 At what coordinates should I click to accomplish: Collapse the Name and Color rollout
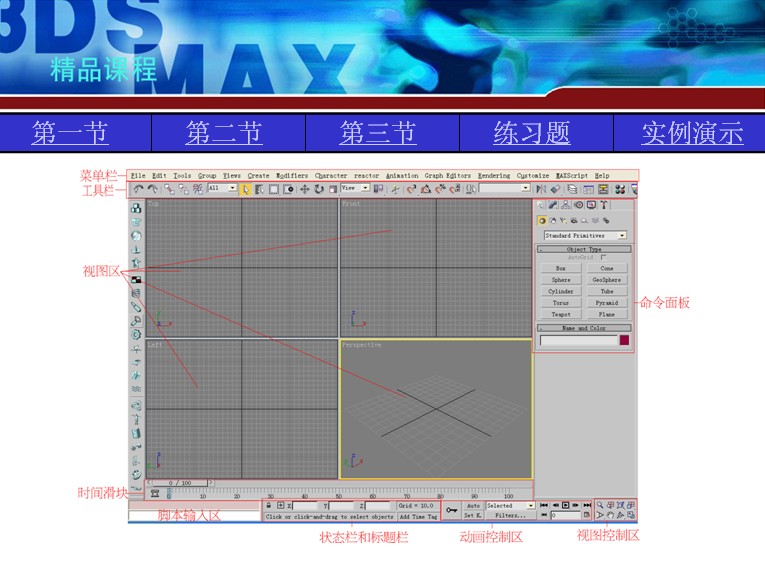pyautogui.click(x=584, y=328)
